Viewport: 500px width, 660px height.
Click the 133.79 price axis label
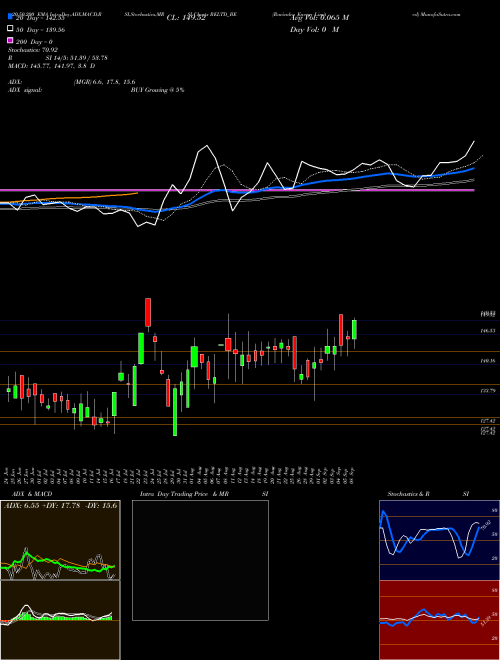pyautogui.click(x=488, y=391)
